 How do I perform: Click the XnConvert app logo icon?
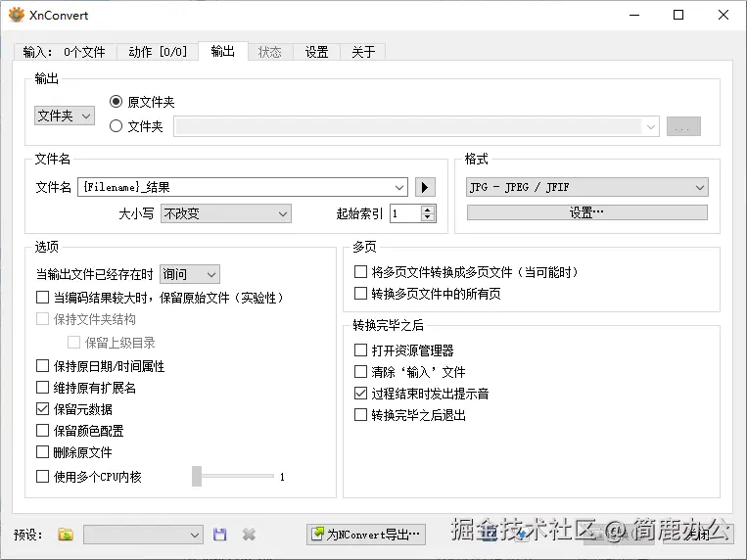pos(17,15)
